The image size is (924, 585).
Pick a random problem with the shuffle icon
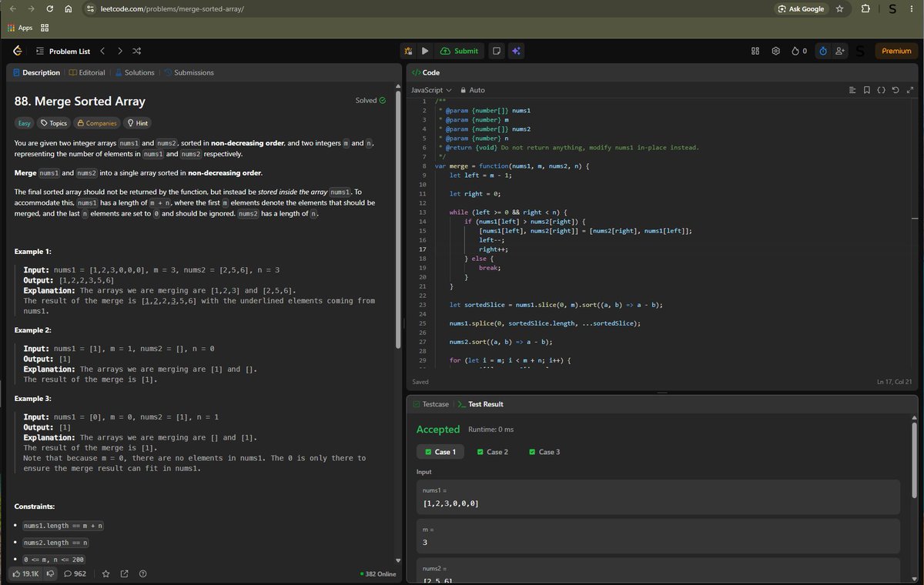coord(136,52)
